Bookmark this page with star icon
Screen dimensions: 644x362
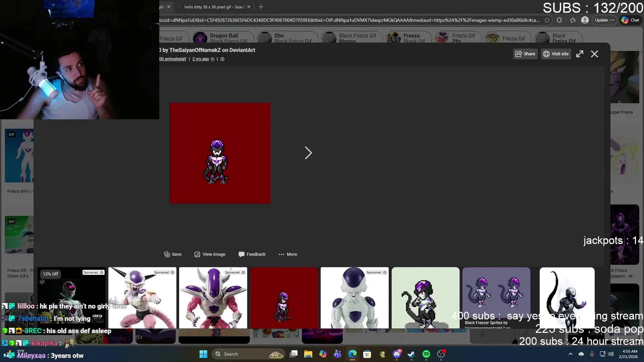coord(547,20)
